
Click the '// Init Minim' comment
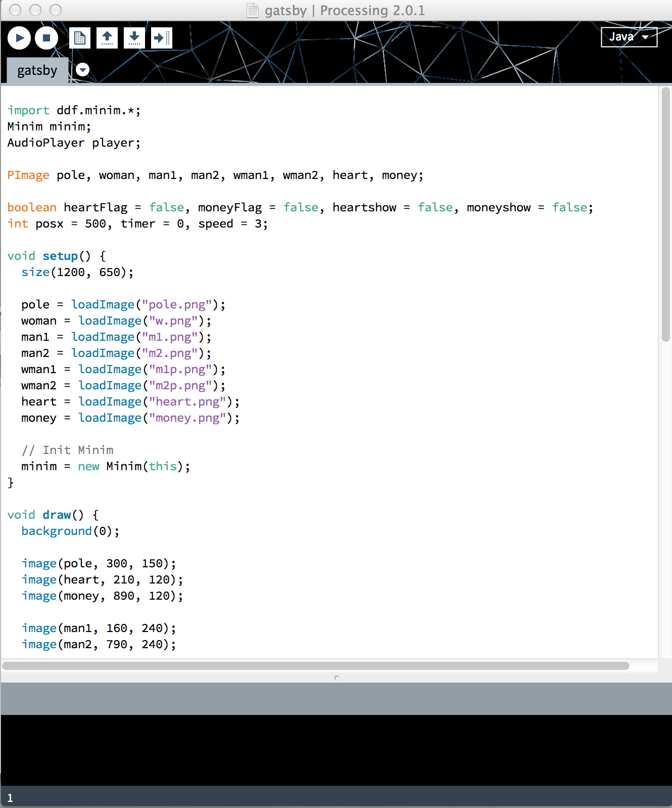(x=67, y=450)
